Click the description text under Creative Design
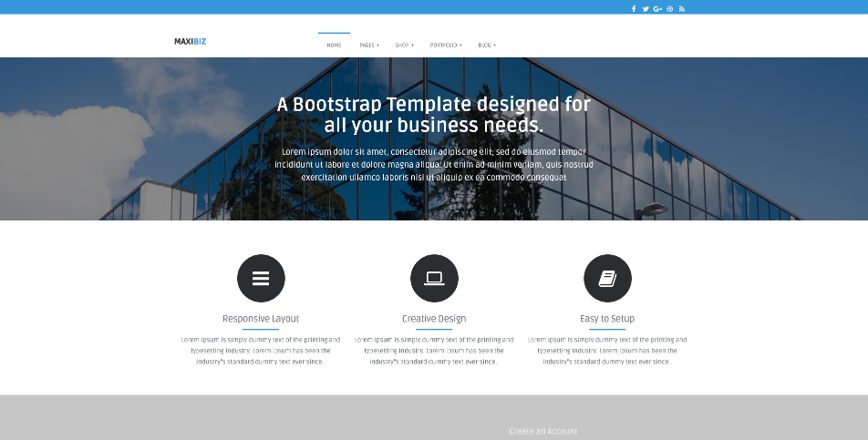 (434, 351)
